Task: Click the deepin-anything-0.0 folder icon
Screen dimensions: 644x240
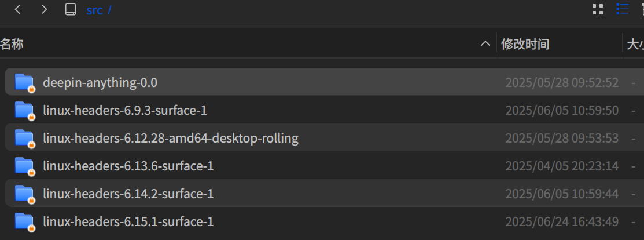Action: click(x=24, y=82)
